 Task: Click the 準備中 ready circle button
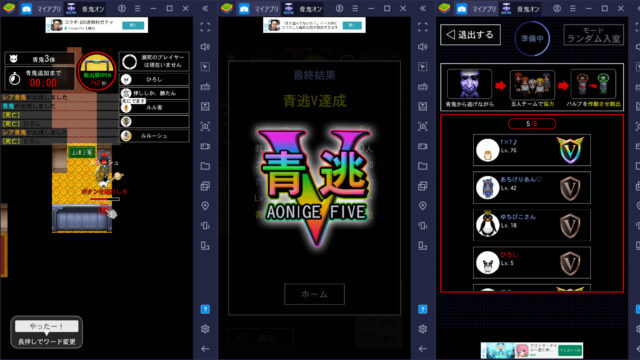click(x=532, y=38)
